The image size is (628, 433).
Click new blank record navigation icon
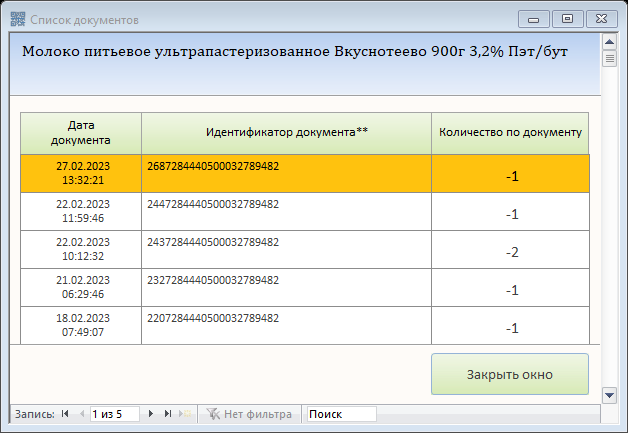point(184,413)
